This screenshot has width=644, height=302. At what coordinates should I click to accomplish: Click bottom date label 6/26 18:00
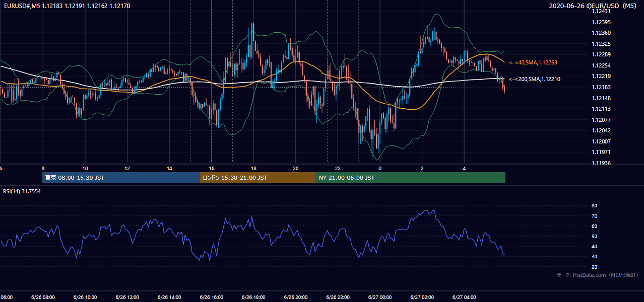click(x=253, y=297)
